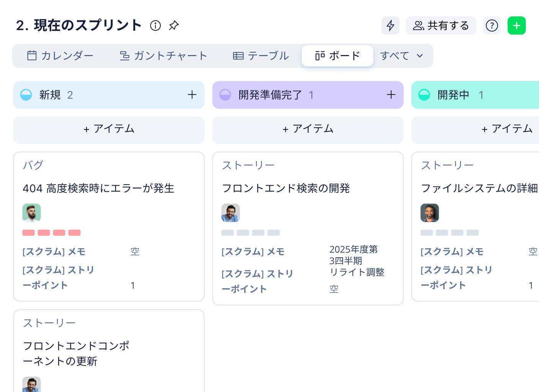Viewport: 539px width, 392px height.
Task: Open the card titled 404 高度検索時にエラーが発生
Action: (99, 188)
